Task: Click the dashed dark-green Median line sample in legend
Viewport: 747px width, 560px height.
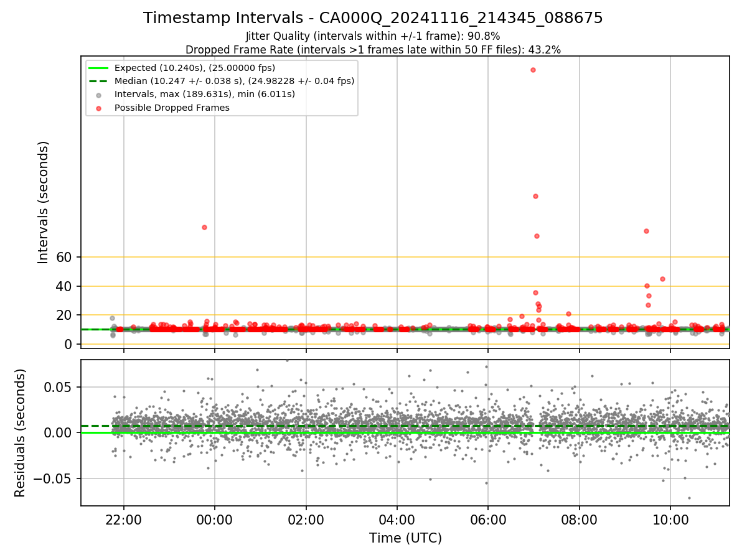Action: [x=99, y=81]
